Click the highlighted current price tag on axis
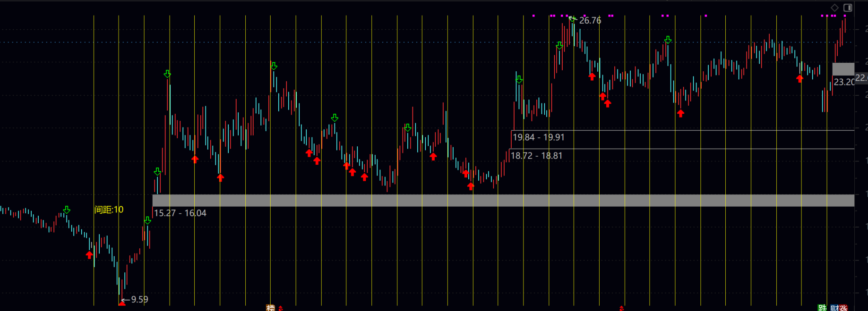This screenshot has width=868, height=311. point(861,78)
